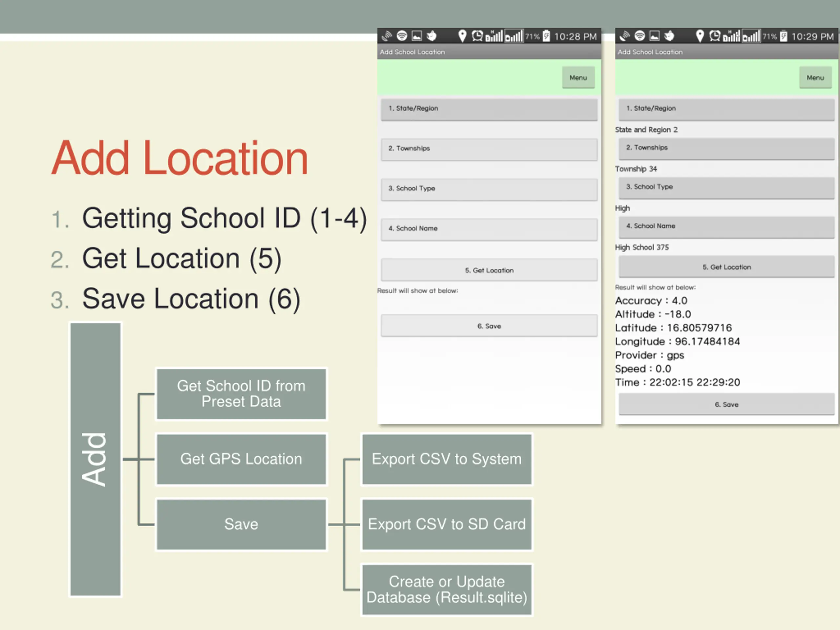Image resolution: width=840 pixels, height=630 pixels.
Task: Click 71% battery text in the 10:28 PM phone
Action: [x=533, y=36]
